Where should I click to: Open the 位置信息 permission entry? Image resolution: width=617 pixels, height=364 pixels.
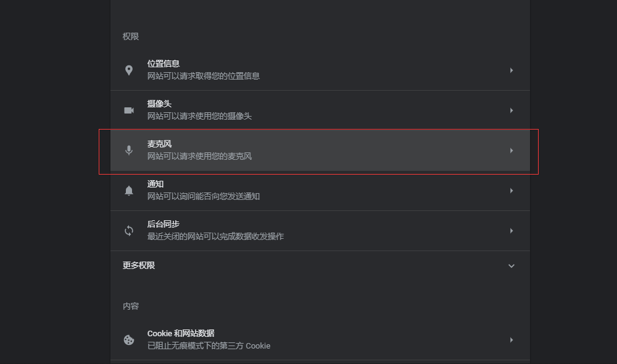pyautogui.click(x=164, y=64)
